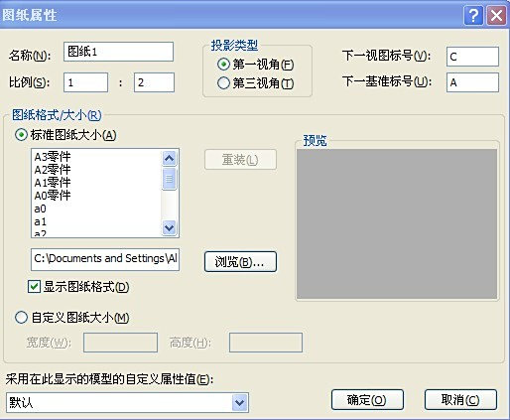Close the 图纸属性 dialog

click(x=496, y=15)
